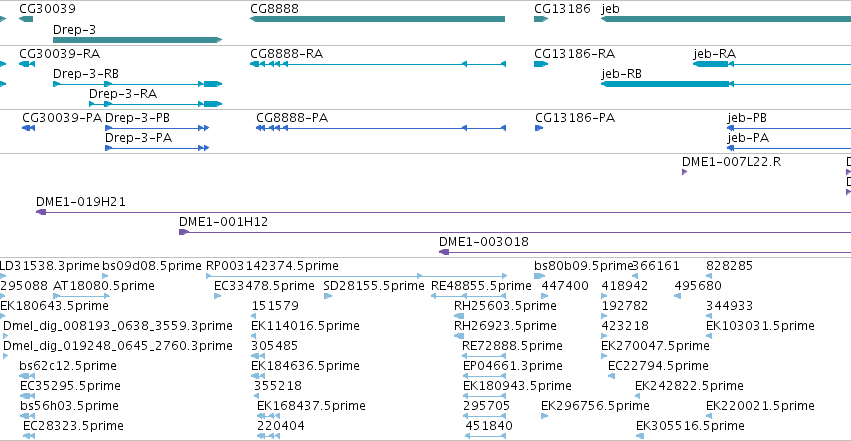Select the RH25603.5prime EST label
The width and height of the screenshot is (851, 441).
click(x=505, y=306)
